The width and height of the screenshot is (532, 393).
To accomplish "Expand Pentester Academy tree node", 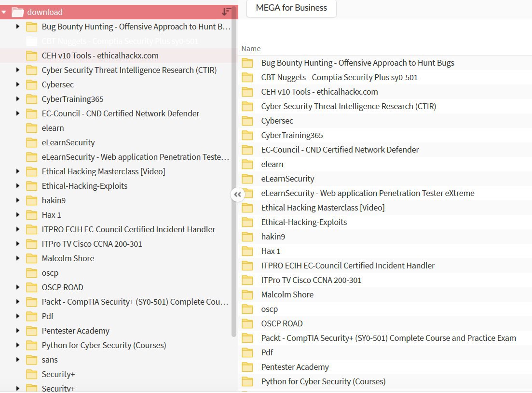I will [18, 331].
